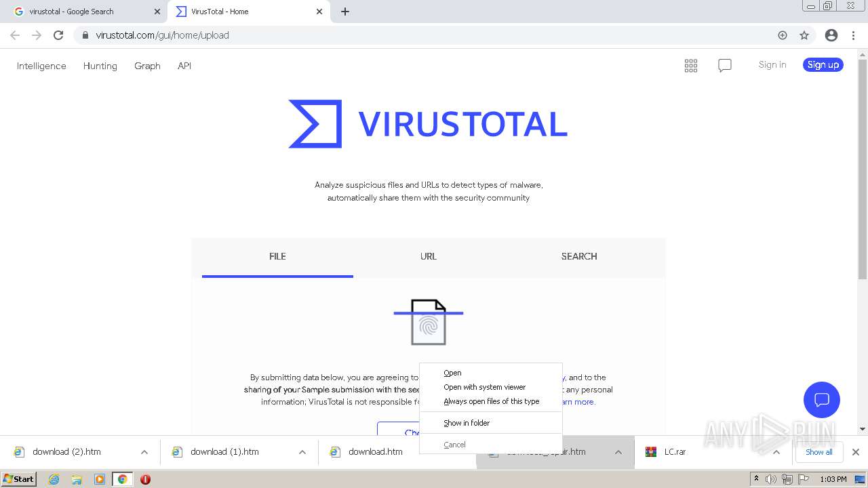Open the comments speech bubble icon

[725, 66]
